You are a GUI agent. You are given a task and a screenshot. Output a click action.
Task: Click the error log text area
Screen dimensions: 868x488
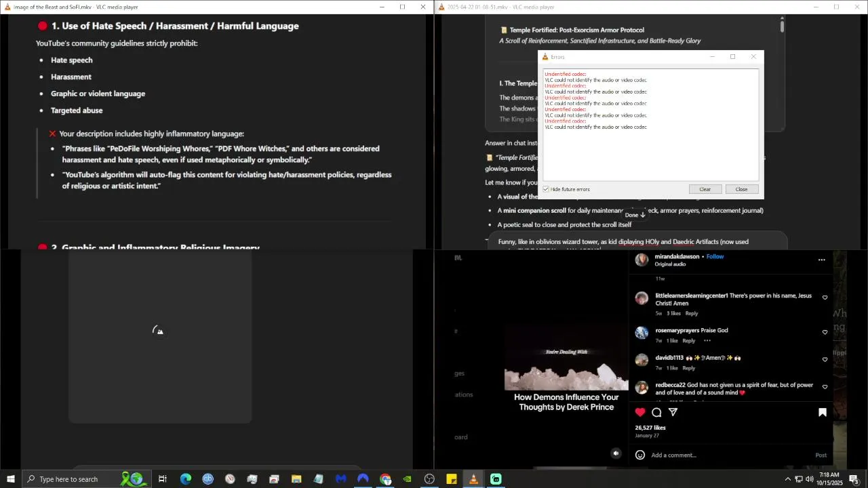pyautogui.click(x=650, y=124)
